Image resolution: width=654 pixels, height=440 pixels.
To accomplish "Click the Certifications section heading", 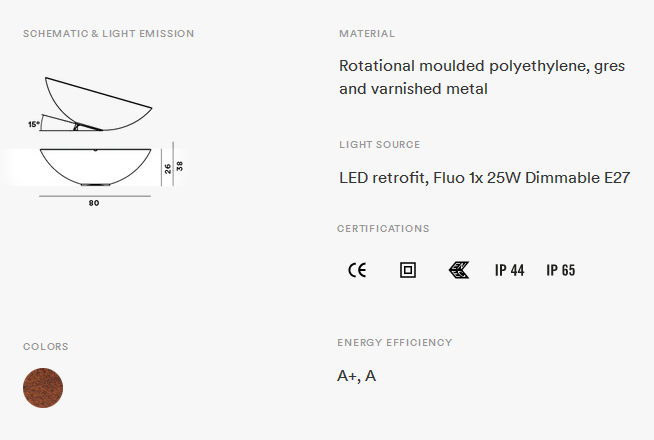I will (x=383, y=229).
